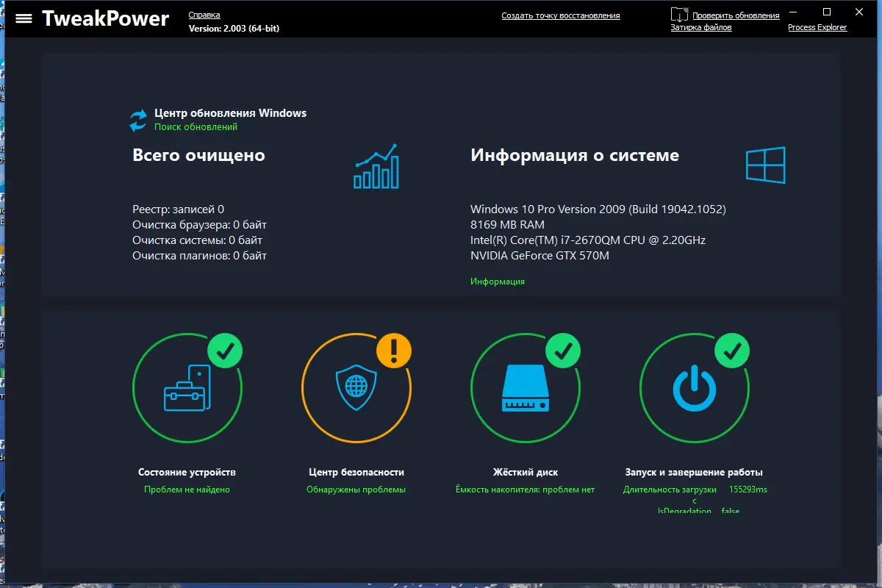The width and height of the screenshot is (882, 588).
Task: Click 8169 MB RAM line
Action: pos(507,225)
